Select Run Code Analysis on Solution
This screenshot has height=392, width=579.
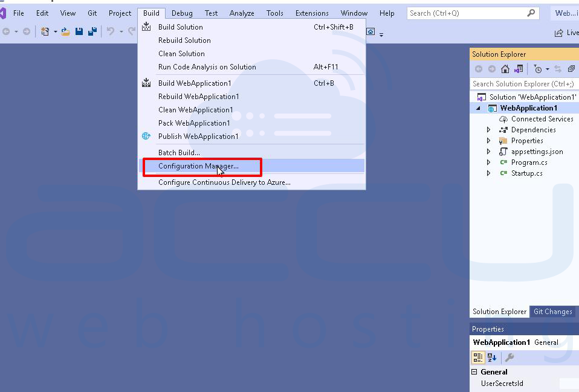pyautogui.click(x=251, y=67)
